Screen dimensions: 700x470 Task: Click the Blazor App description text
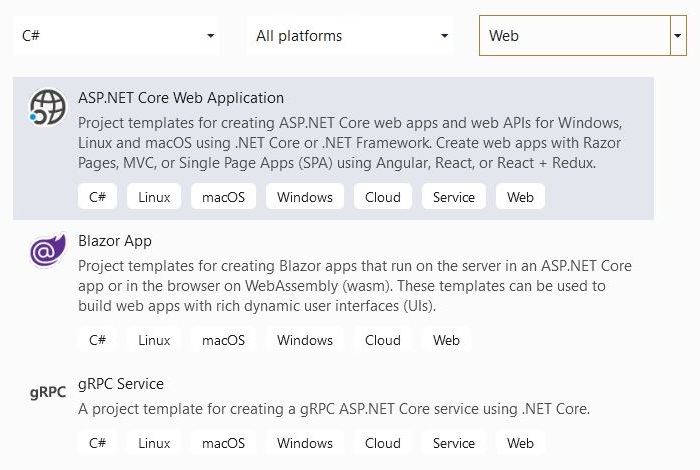click(355, 286)
